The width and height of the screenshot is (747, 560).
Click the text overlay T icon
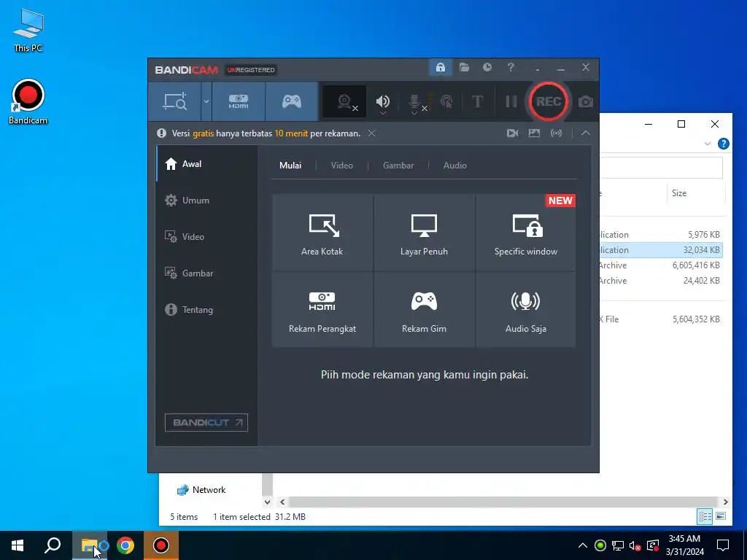click(x=477, y=101)
